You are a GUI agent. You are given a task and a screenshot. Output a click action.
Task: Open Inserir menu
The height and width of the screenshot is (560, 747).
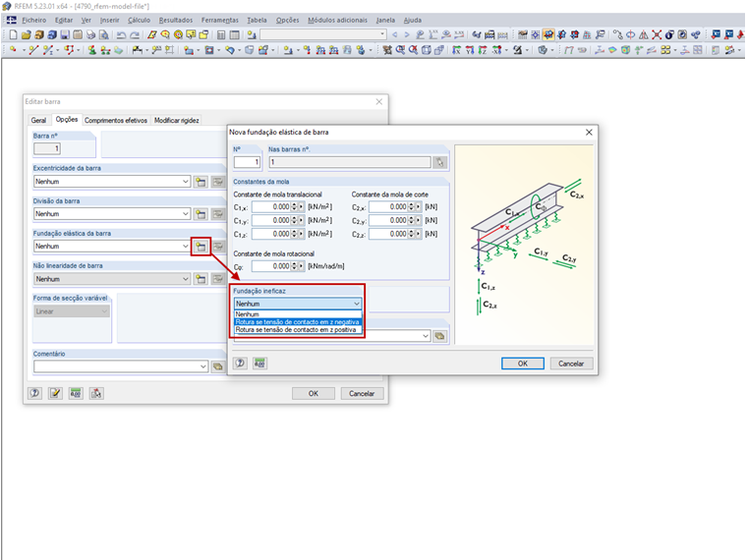(109, 20)
